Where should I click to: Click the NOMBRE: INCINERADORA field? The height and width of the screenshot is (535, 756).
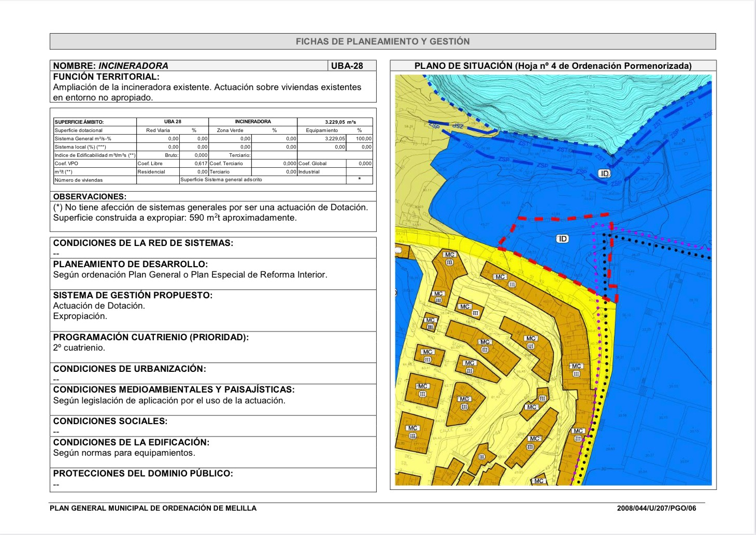point(111,66)
